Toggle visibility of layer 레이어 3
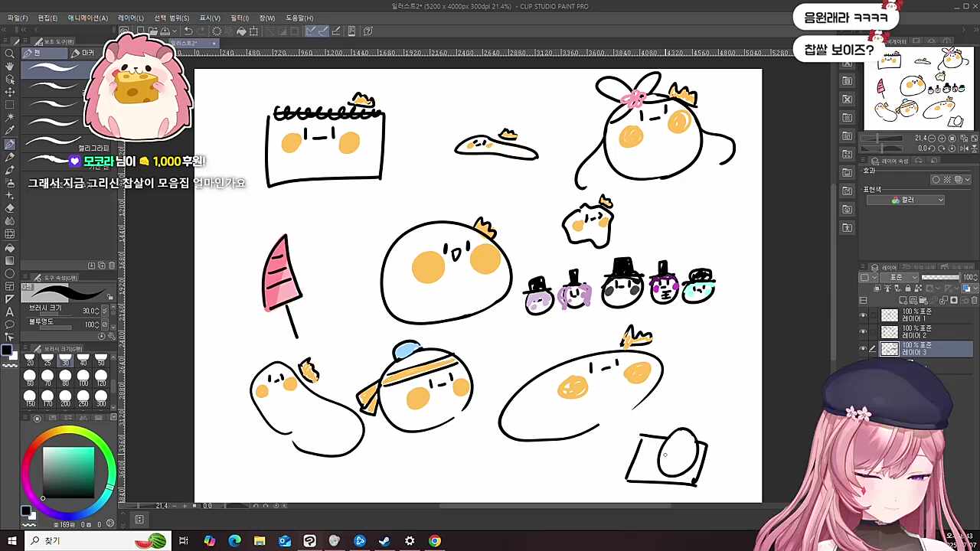The image size is (980, 551). [864, 349]
